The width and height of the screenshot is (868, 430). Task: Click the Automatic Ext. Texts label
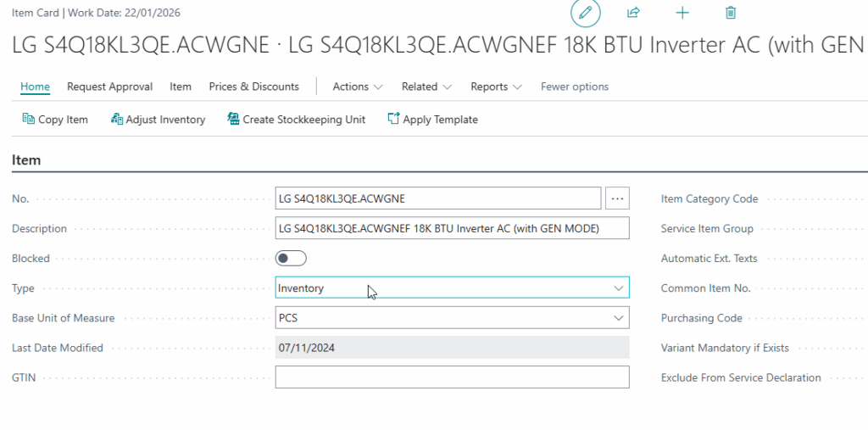click(x=709, y=258)
